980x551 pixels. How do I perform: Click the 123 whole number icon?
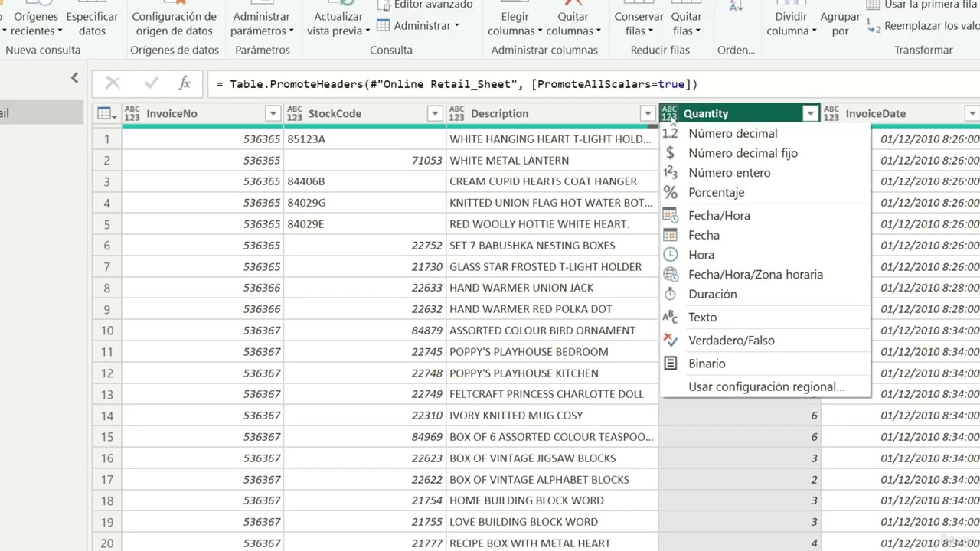click(670, 173)
